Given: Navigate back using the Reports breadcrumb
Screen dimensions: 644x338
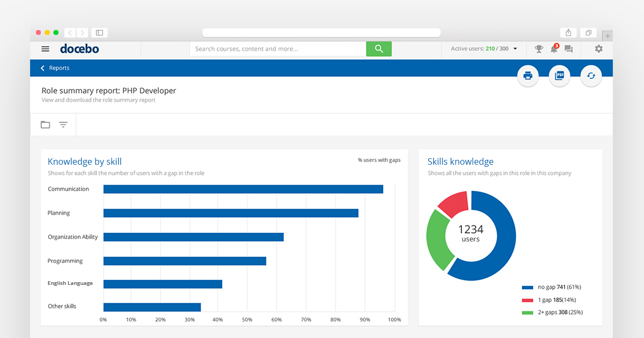Looking at the screenshot, I should pos(60,68).
